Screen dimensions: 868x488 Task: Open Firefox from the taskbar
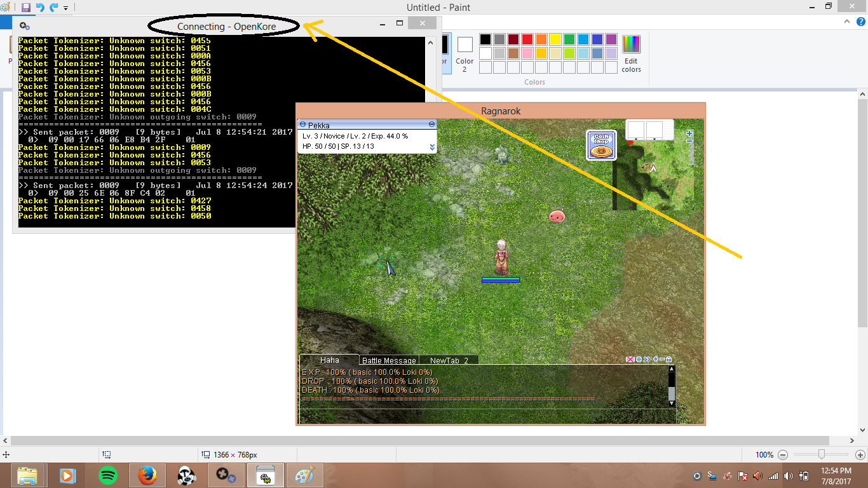pyautogui.click(x=147, y=475)
